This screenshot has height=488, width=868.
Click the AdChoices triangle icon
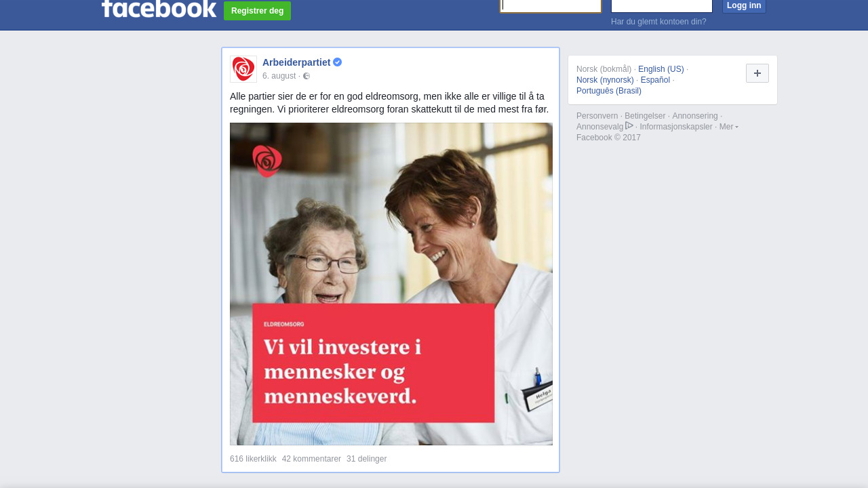[629, 126]
